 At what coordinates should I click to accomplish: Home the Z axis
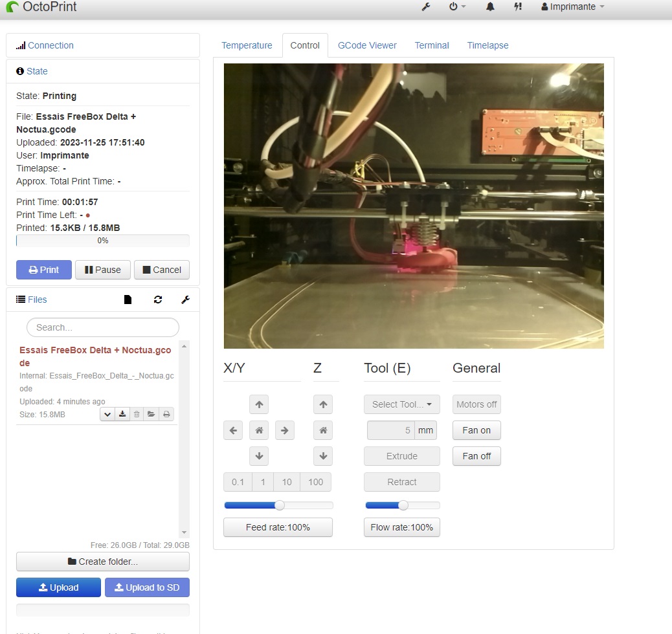coord(322,430)
